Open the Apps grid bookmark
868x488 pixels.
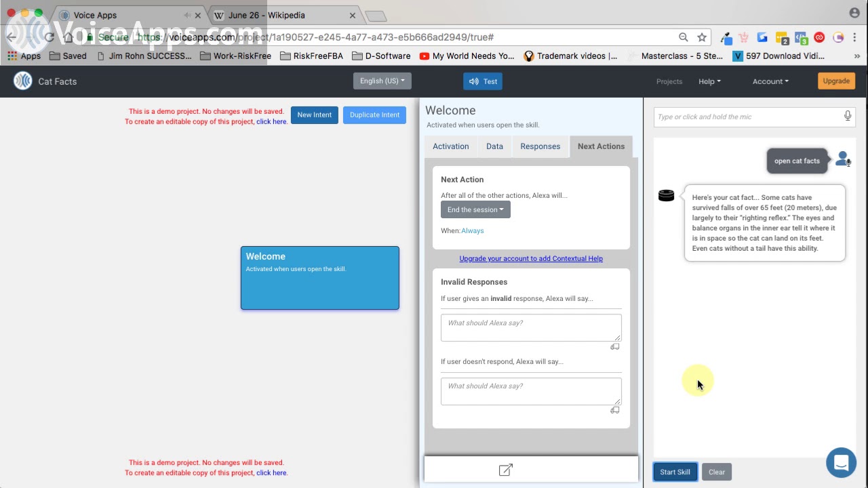tap(24, 56)
